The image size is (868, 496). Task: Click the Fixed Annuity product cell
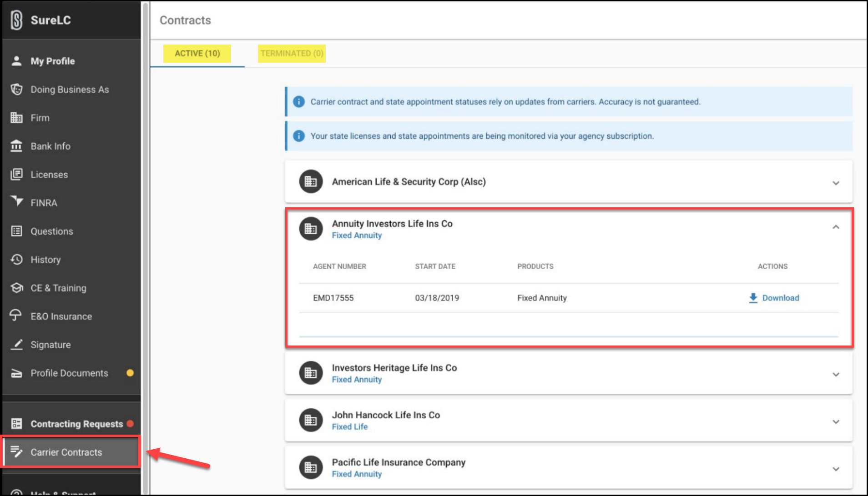pyautogui.click(x=542, y=298)
